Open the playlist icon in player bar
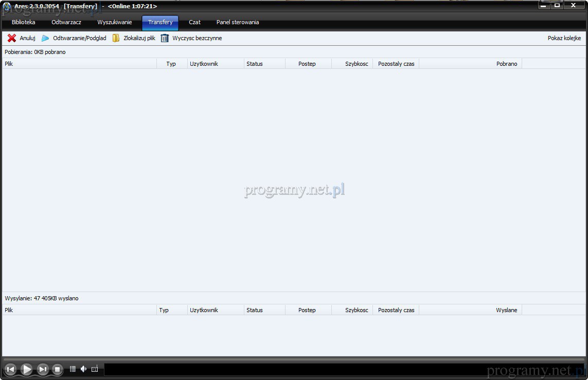 [x=73, y=369]
